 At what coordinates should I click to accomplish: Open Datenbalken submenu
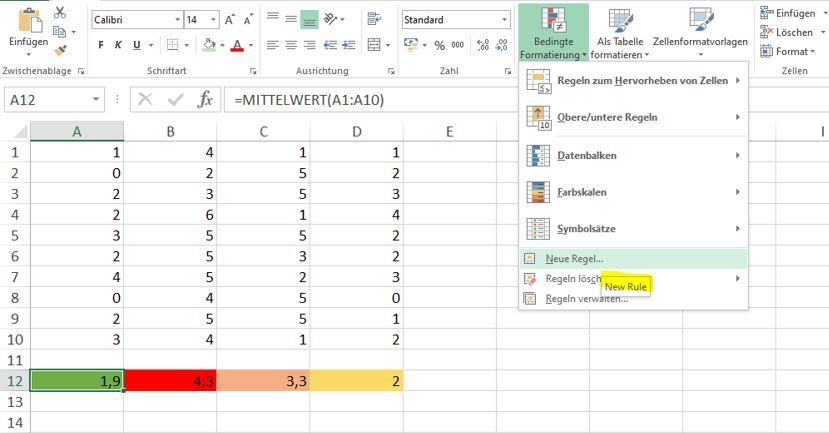coord(633,155)
